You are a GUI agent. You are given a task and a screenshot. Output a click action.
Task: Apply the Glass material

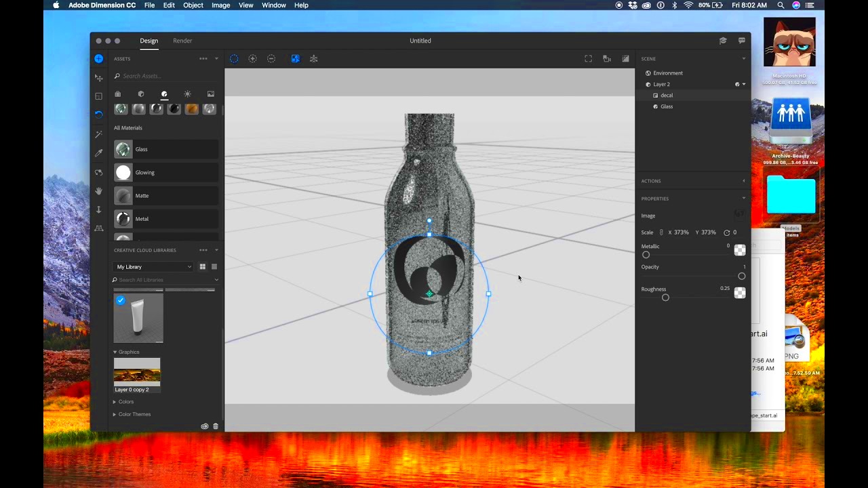[165, 149]
